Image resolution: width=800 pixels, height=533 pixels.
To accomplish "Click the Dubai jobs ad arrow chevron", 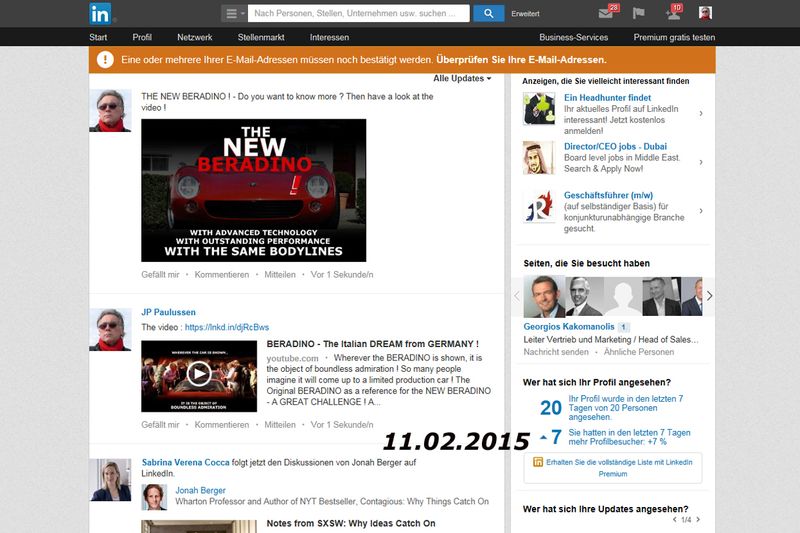I will click(x=701, y=162).
